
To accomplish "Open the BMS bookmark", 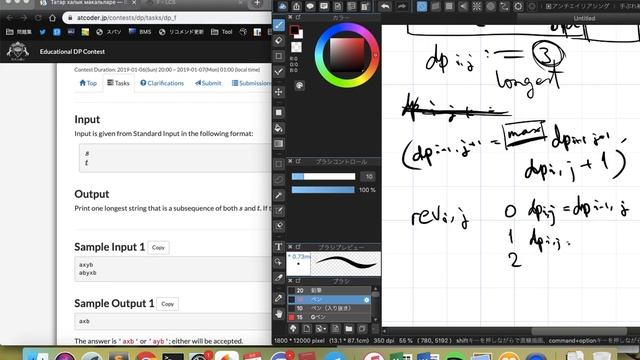I will (x=140, y=32).
